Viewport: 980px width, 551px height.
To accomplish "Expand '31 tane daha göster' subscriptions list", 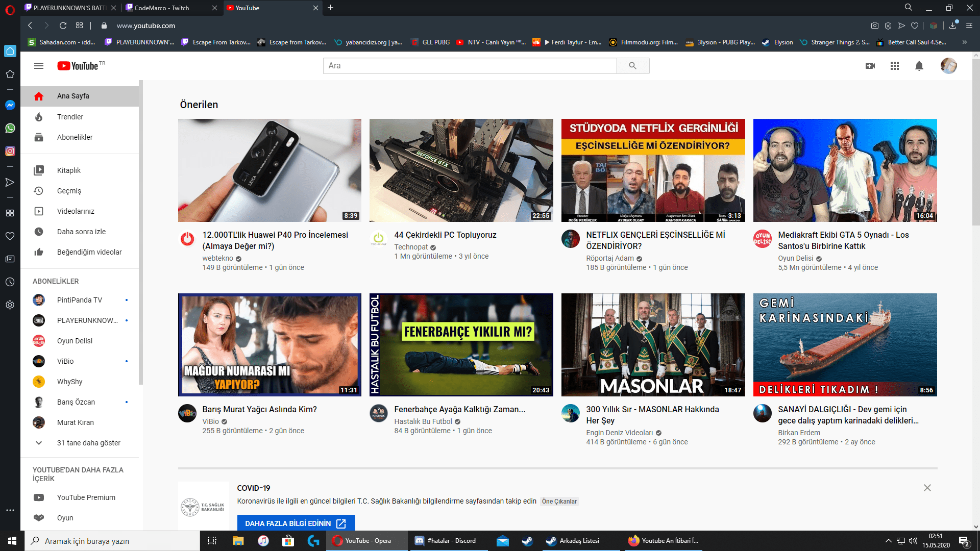I will coord(80,443).
